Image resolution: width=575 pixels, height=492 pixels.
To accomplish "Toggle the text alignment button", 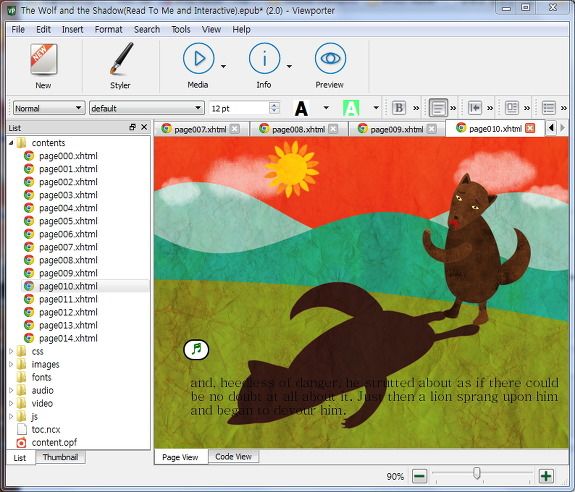I will click(438, 108).
